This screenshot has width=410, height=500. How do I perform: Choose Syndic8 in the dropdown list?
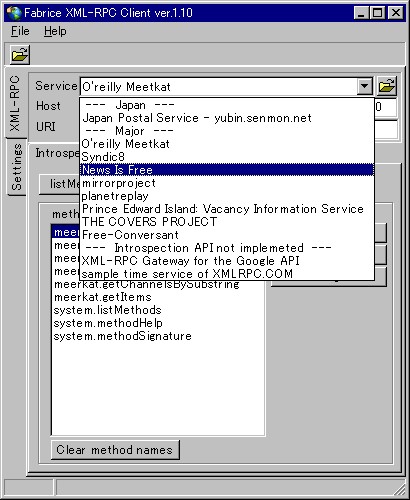227,157
